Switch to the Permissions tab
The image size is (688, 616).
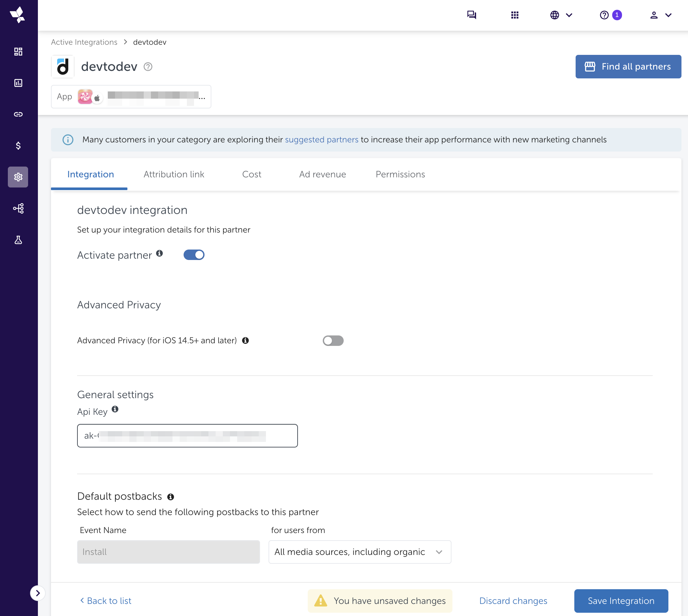tap(400, 174)
